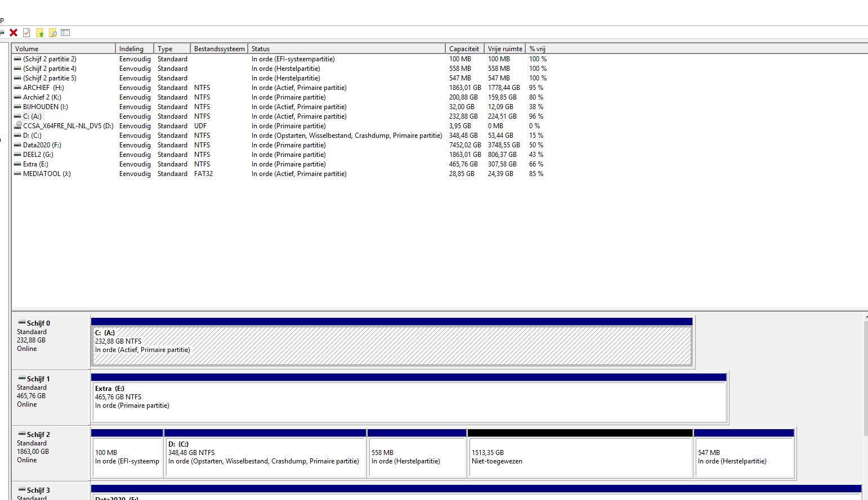Open the checklist window toolbar icon

(65, 33)
